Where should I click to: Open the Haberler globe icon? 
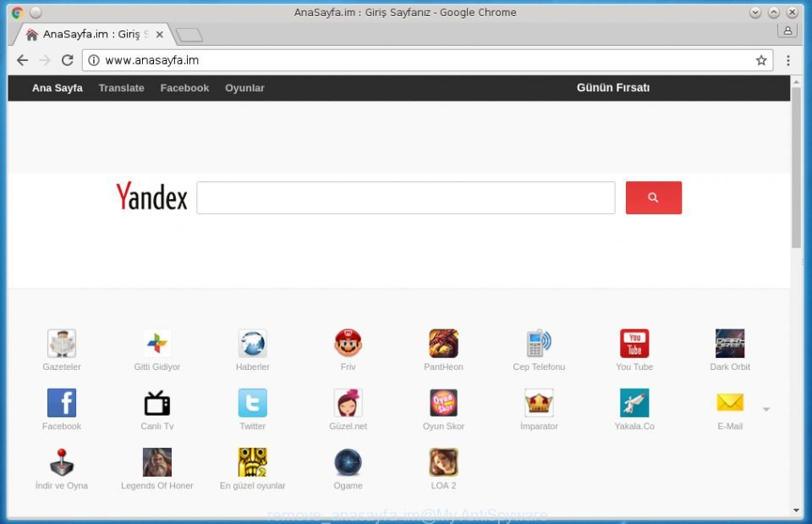(253, 343)
